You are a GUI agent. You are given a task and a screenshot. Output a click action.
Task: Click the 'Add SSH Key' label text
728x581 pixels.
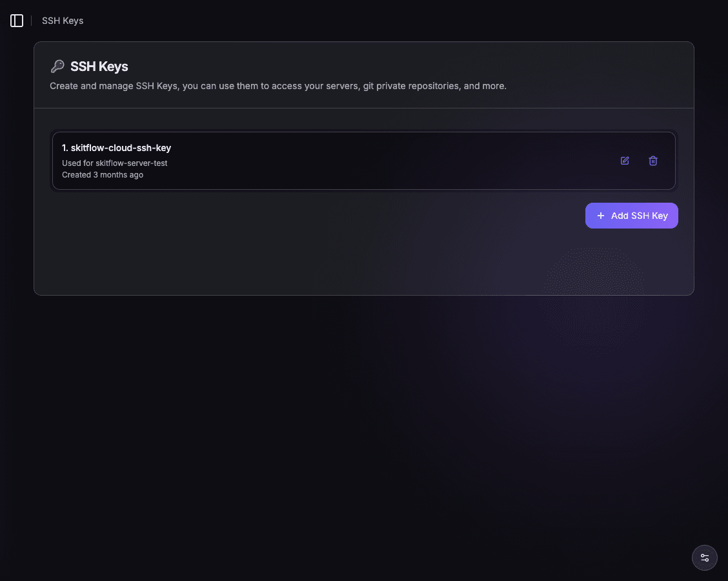640,216
